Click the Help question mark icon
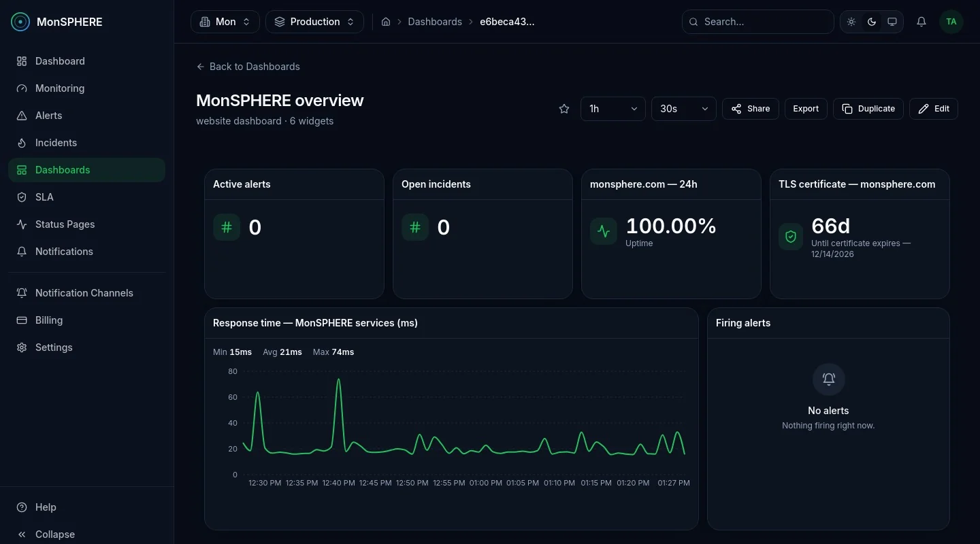The height and width of the screenshot is (544, 980). 22,507
